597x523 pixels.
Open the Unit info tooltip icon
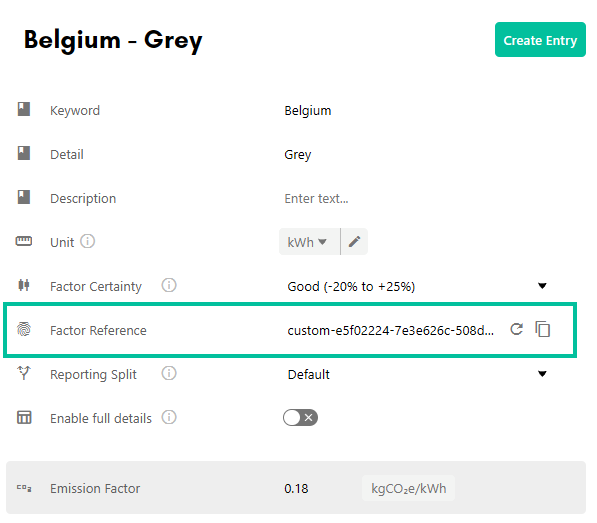click(88, 241)
